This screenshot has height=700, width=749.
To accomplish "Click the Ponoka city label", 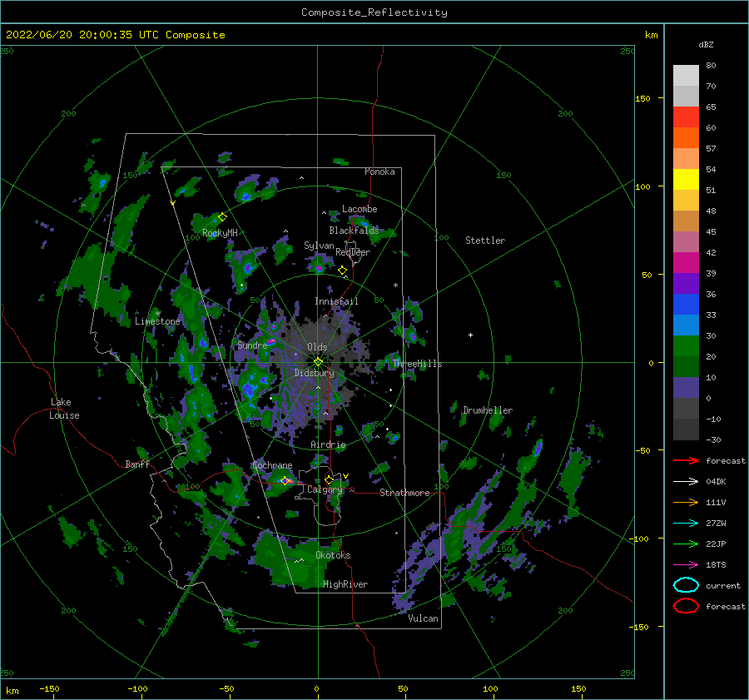I will point(379,171).
